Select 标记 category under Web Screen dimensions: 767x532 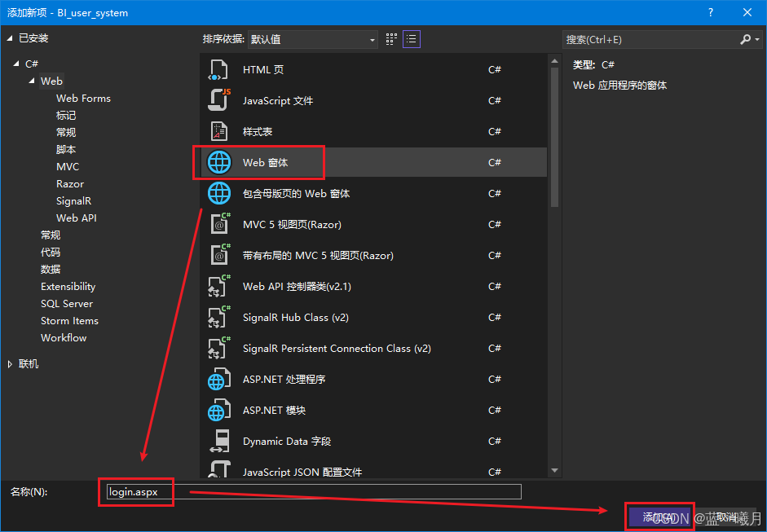pos(66,116)
